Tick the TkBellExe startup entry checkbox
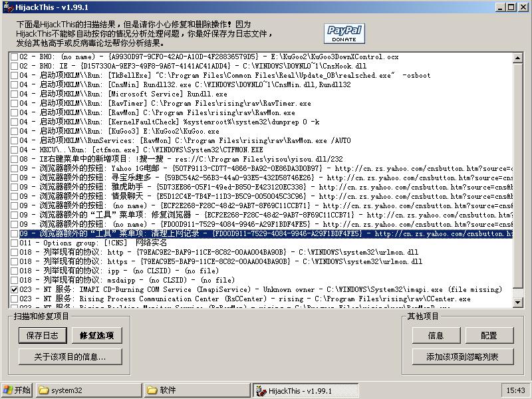Screen dimensions: 532x399 coord(14,75)
